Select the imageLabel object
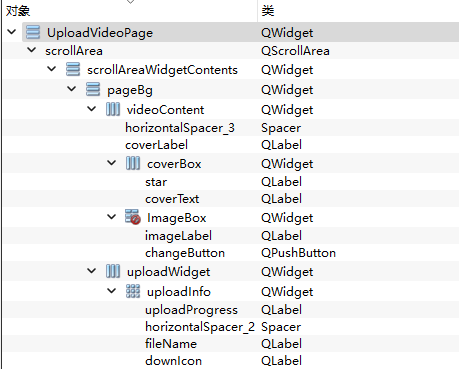The image size is (459, 369). click(x=178, y=236)
